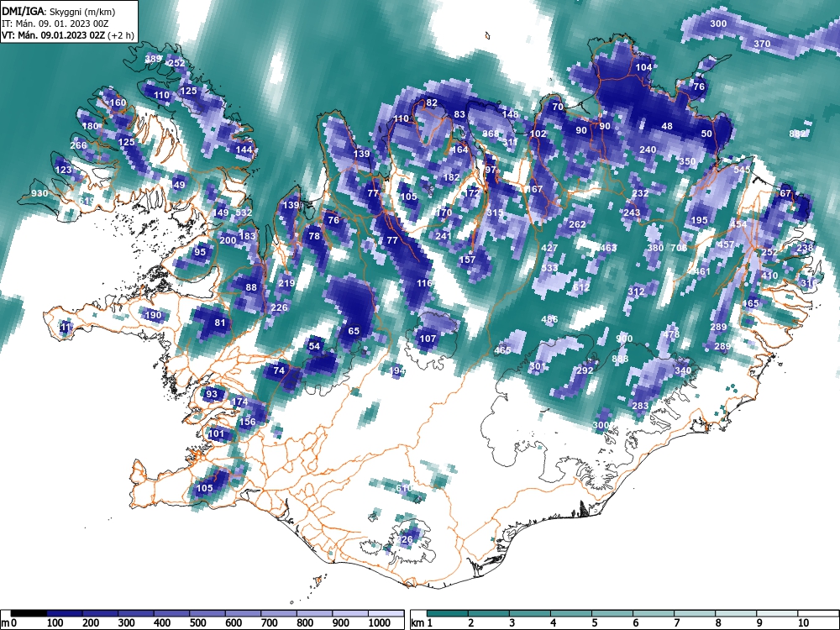Select the 67 visibility value on the map
This screenshot has width=840, height=630.
coord(785,193)
